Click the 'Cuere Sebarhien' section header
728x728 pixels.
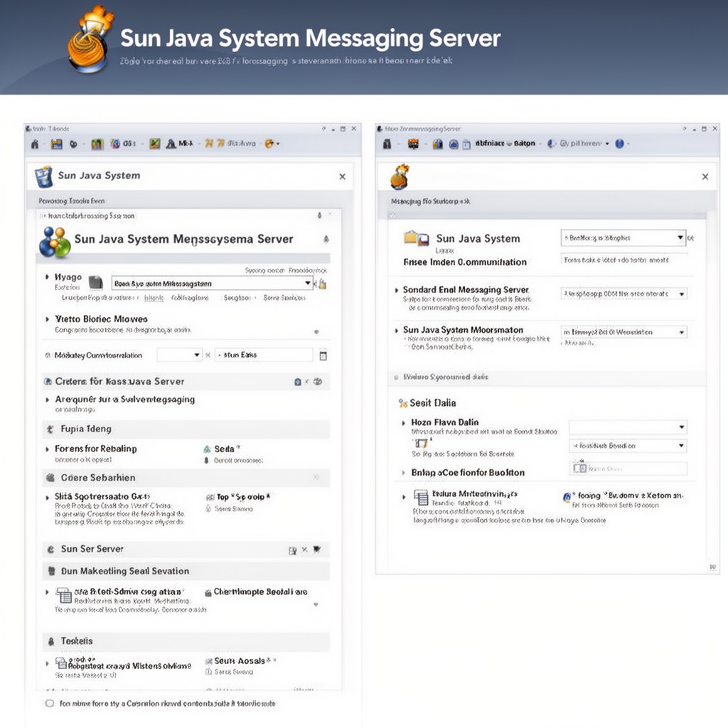point(186,478)
